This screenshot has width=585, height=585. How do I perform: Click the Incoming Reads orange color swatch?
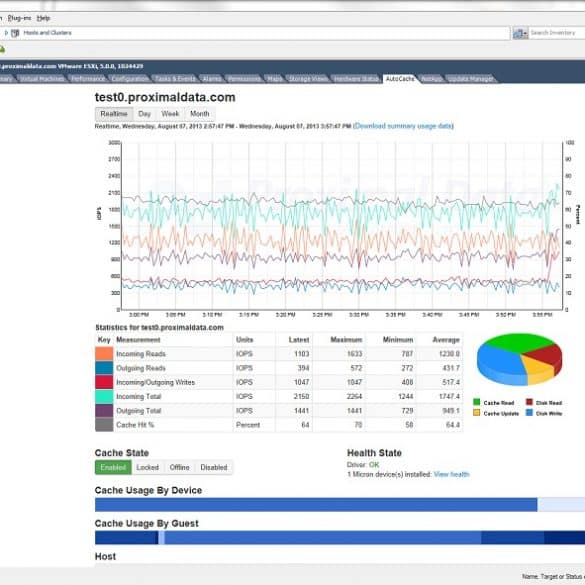click(x=104, y=354)
